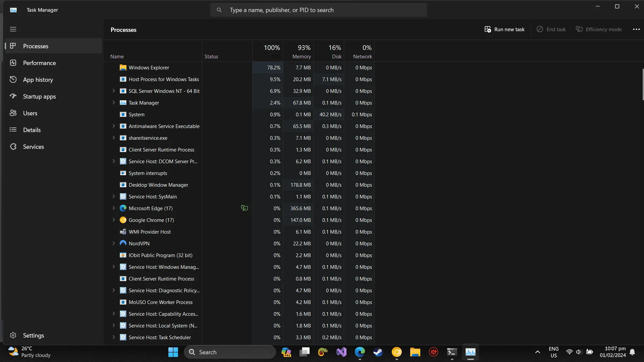The height and width of the screenshot is (362, 644).
Task: Open the Services page
Action: 53,146
